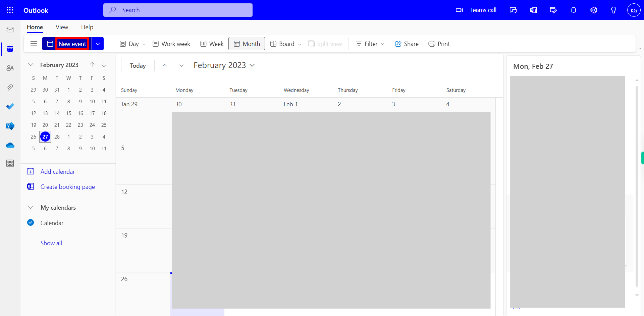Switch to Day view
The width and height of the screenshot is (644, 316).
(129, 44)
